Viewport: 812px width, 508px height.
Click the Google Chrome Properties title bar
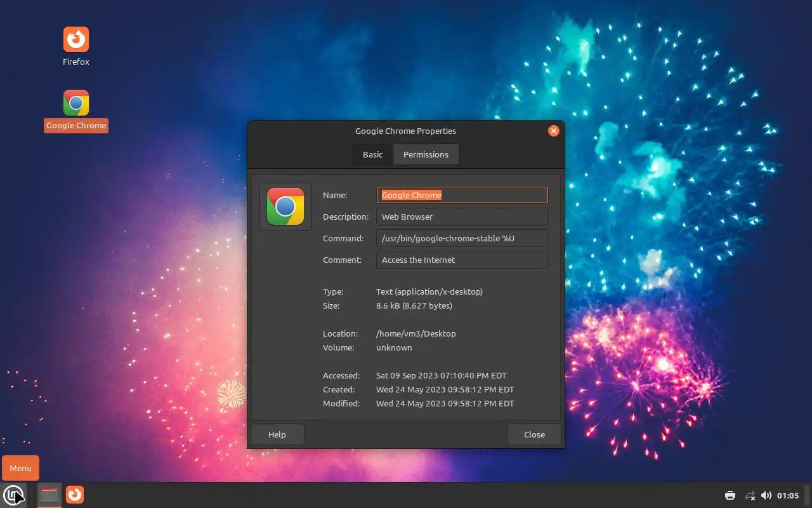click(406, 131)
